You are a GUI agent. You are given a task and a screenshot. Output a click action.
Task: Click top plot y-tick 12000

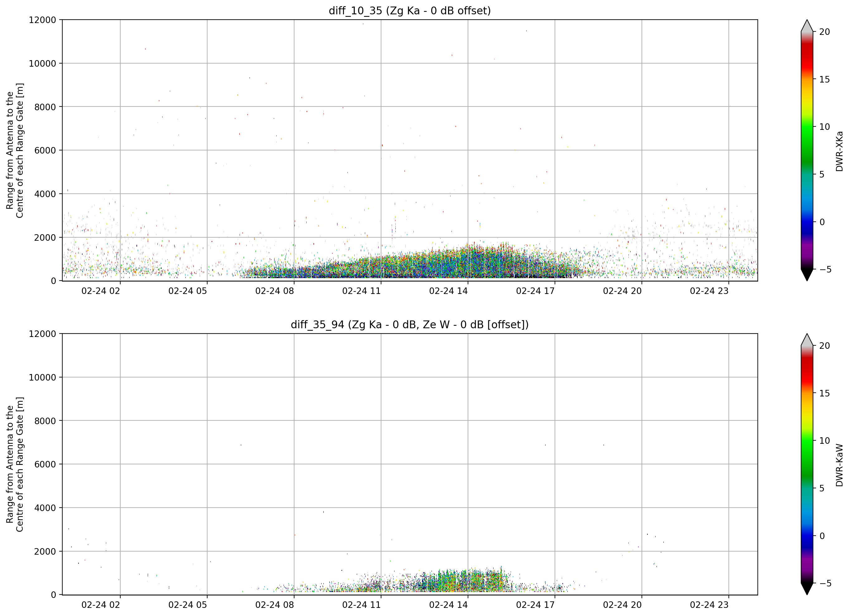pos(42,20)
